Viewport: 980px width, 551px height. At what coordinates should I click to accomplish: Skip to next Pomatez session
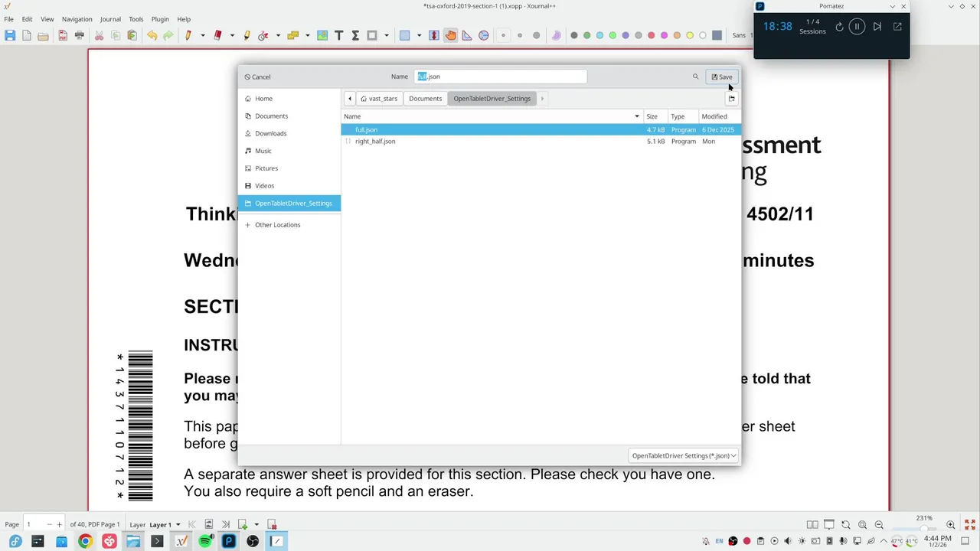tap(877, 27)
